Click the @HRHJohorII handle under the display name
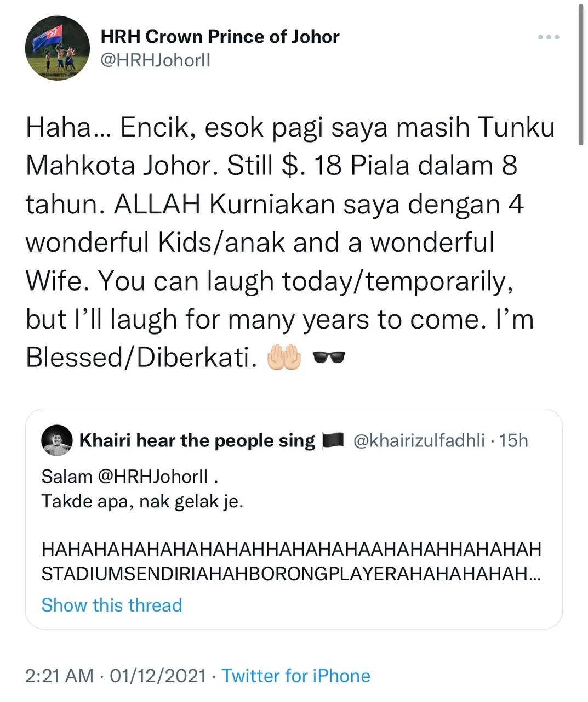Screen dimensions: 588x702 [x=156, y=60]
